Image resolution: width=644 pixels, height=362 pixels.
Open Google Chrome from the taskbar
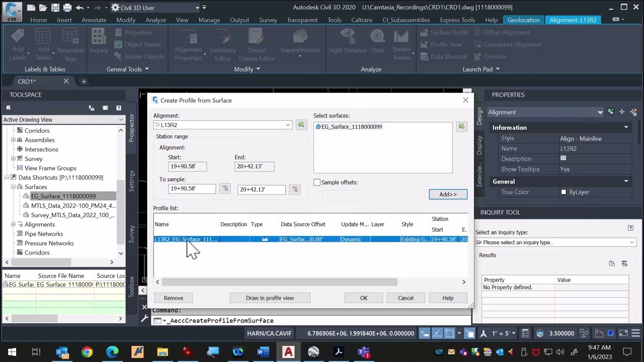87,352
